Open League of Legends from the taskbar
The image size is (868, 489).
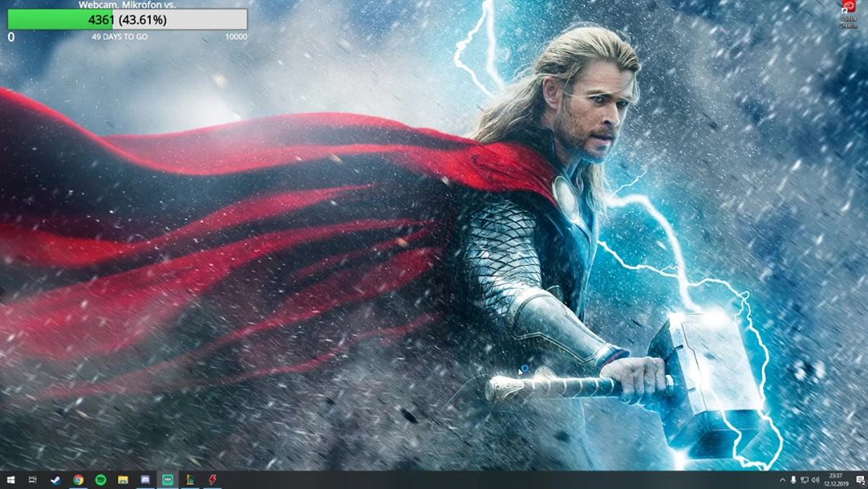click(x=190, y=479)
